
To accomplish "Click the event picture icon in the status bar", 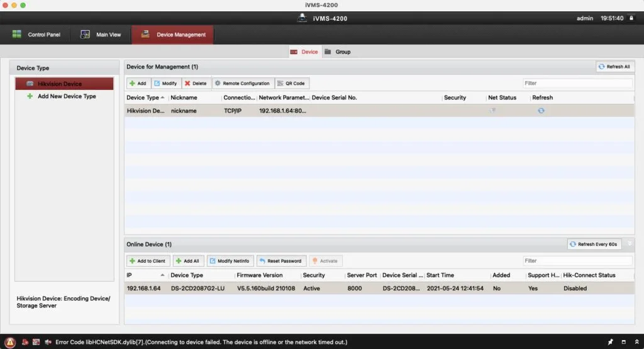I will coord(36,341).
